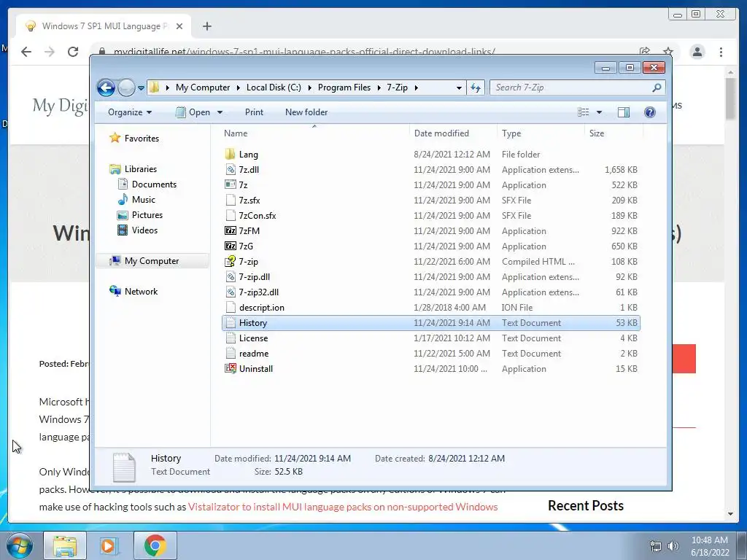Select Network in the navigation pane
Image resolution: width=747 pixels, height=560 pixels.
[134, 292]
